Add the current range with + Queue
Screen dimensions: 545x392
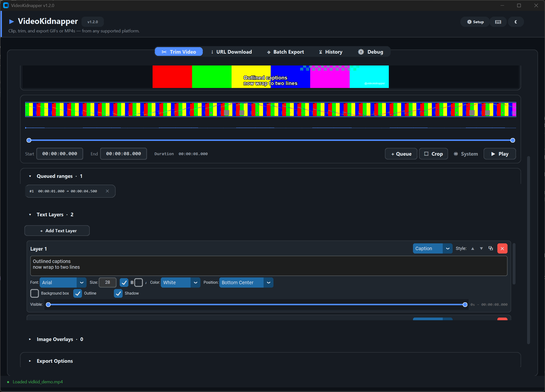pos(401,154)
